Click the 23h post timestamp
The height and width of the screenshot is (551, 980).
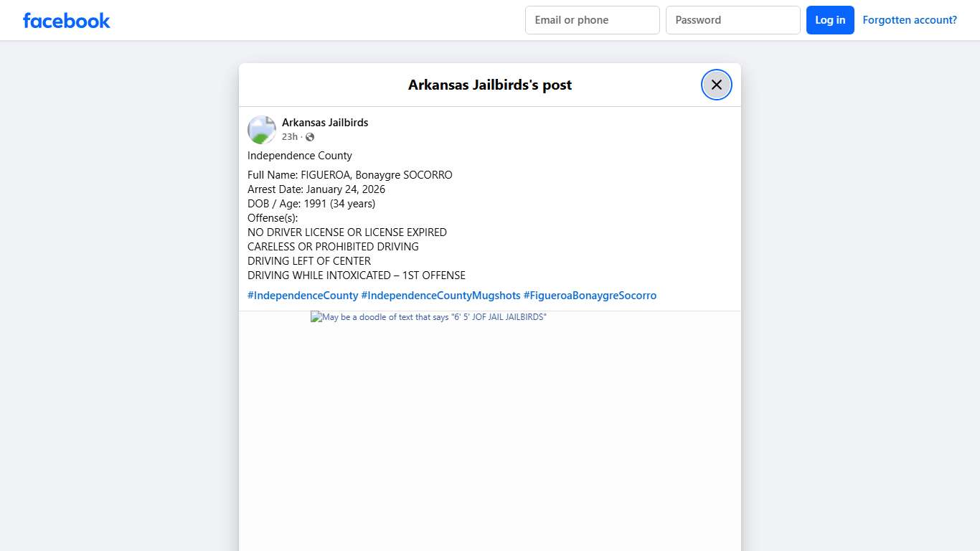289,137
